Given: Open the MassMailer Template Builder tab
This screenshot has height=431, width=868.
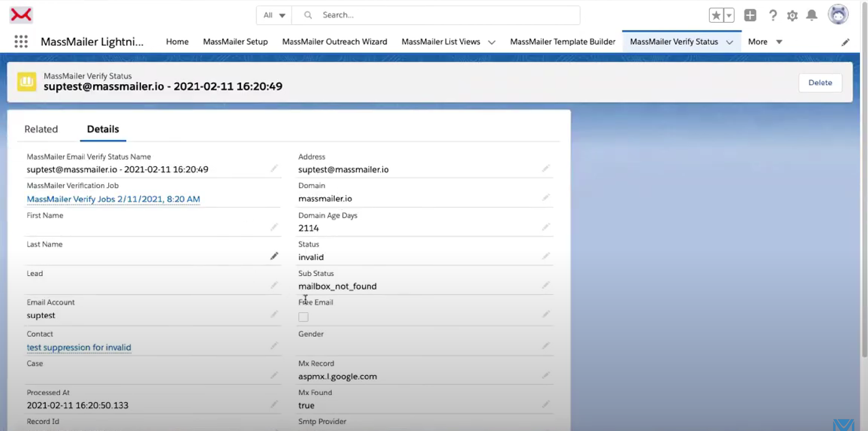Looking at the screenshot, I should click(x=562, y=42).
